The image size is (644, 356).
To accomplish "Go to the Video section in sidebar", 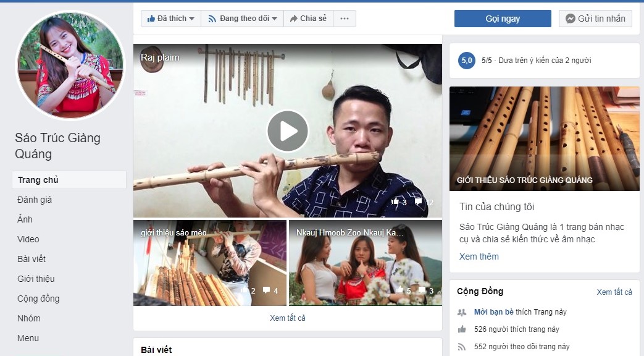I will tap(28, 239).
